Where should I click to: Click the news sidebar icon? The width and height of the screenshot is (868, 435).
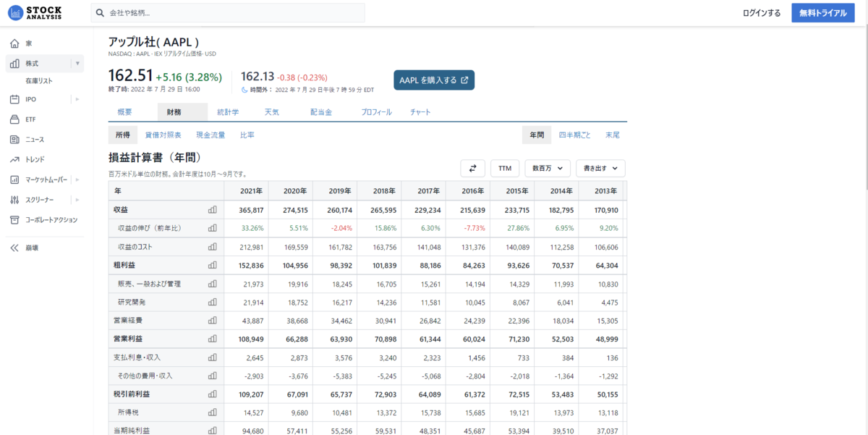(x=14, y=139)
